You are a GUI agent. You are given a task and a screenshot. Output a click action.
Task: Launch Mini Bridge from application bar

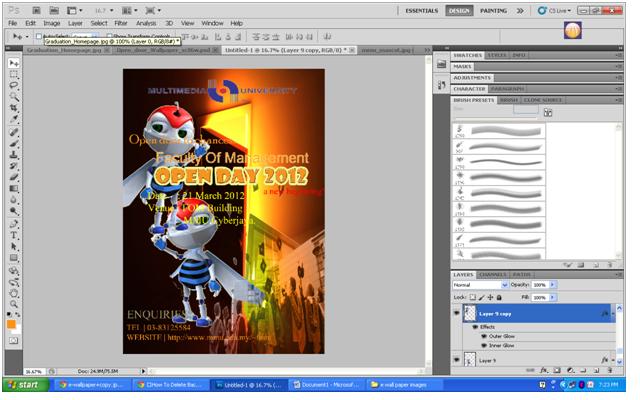54,10
